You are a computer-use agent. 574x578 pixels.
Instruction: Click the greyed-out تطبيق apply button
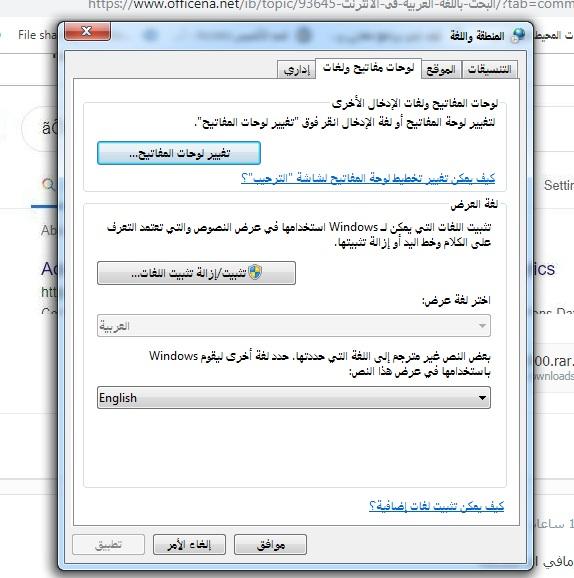pyautogui.click(x=108, y=544)
